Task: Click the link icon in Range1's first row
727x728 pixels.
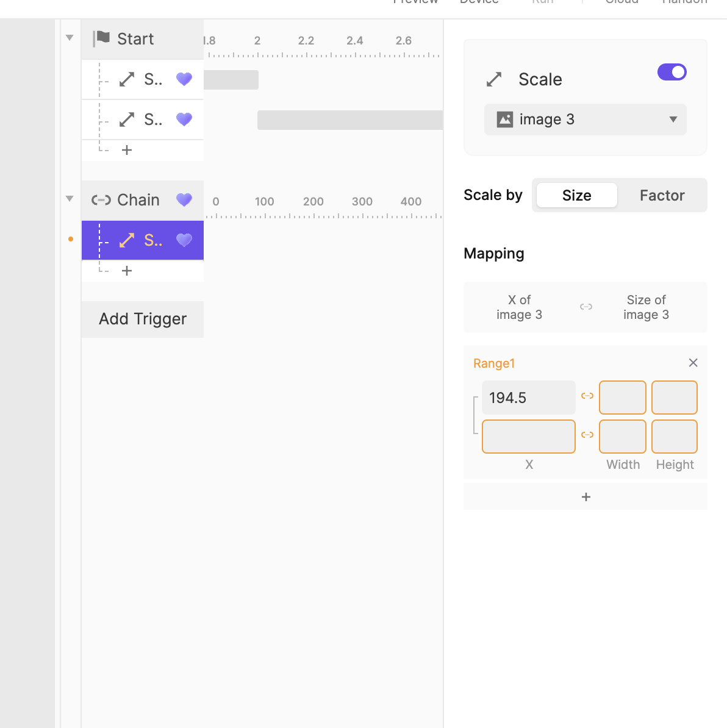Action: 587,396
